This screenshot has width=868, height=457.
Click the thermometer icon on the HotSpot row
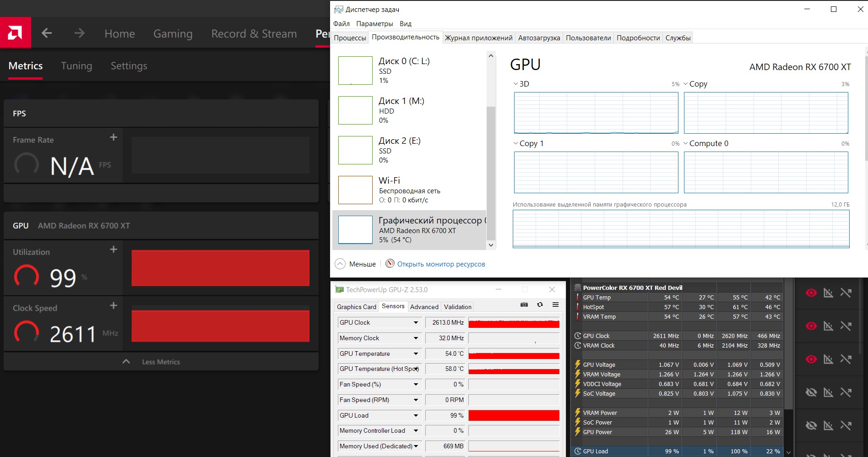tap(577, 307)
